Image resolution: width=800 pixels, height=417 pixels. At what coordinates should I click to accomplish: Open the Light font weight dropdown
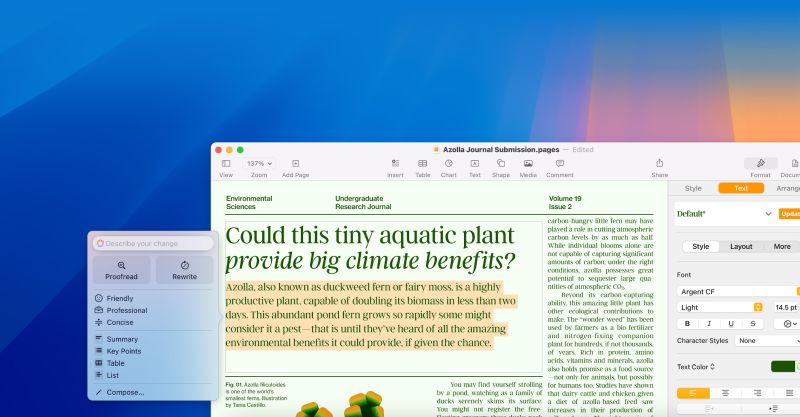(x=721, y=307)
